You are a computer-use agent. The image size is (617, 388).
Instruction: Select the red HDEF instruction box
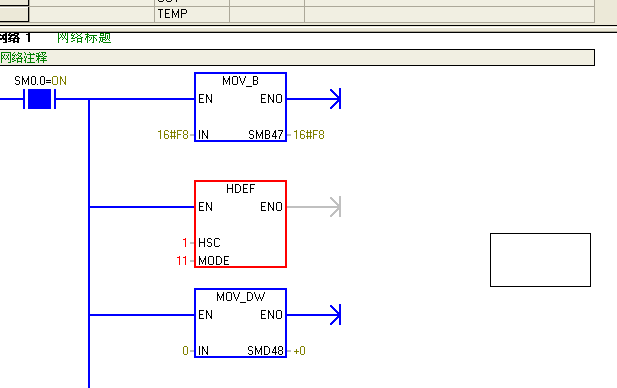click(x=240, y=224)
